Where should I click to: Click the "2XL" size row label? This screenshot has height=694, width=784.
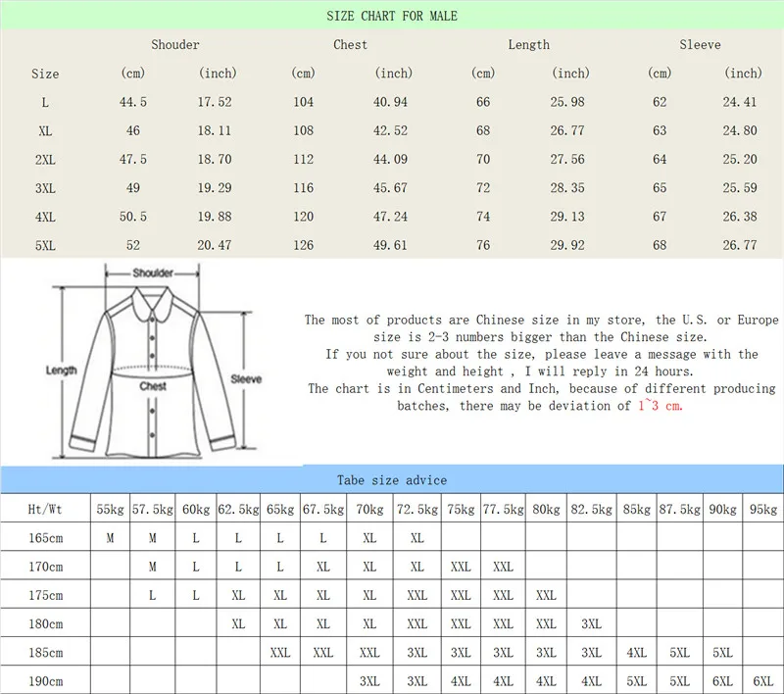tap(45, 160)
